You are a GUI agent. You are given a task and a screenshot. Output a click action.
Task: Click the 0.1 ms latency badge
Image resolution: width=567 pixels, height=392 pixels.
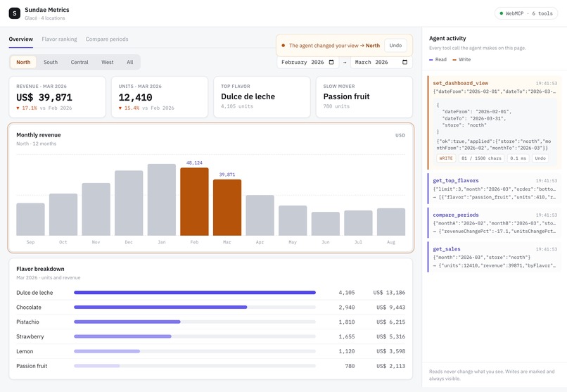[x=518, y=158]
